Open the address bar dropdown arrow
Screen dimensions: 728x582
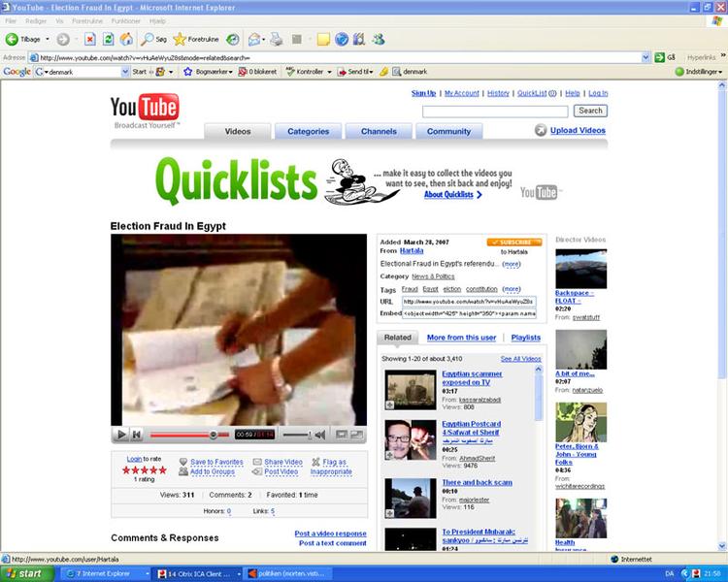click(x=645, y=57)
